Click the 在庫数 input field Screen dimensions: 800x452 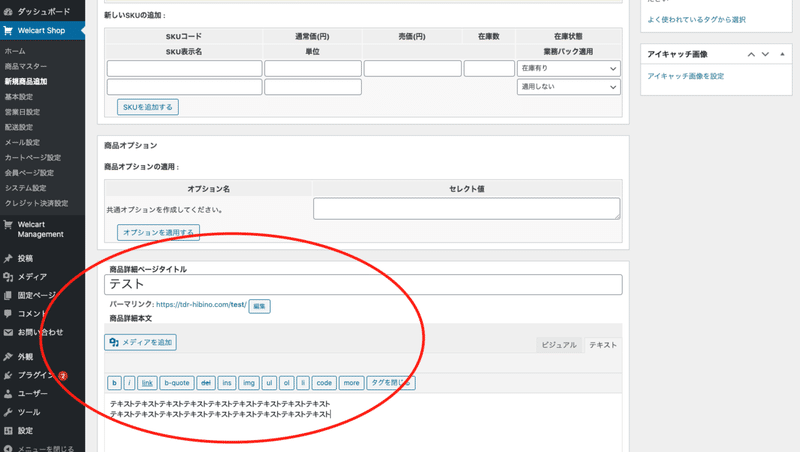(489, 68)
